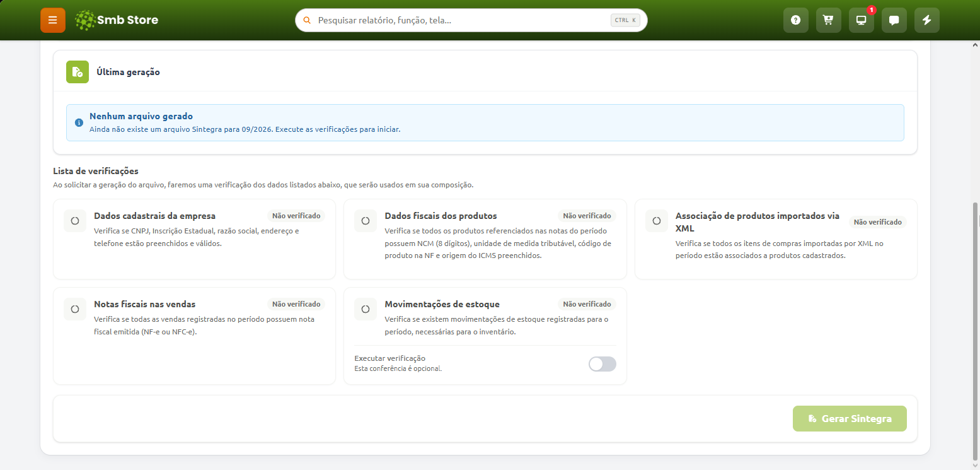
Task: Click status icon for Dados fiscais dos produtos
Action: click(x=366, y=221)
